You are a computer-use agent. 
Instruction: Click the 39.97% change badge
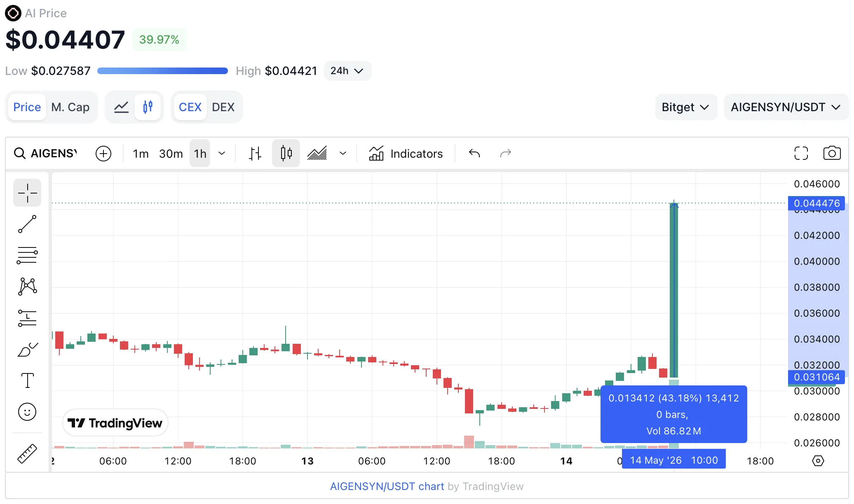[x=159, y=40]
